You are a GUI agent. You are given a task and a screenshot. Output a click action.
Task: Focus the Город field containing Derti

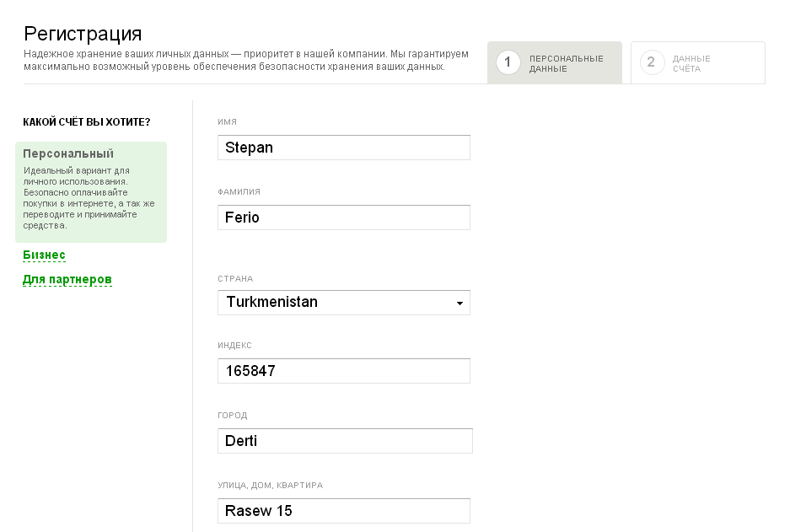[x=345, y=441]
